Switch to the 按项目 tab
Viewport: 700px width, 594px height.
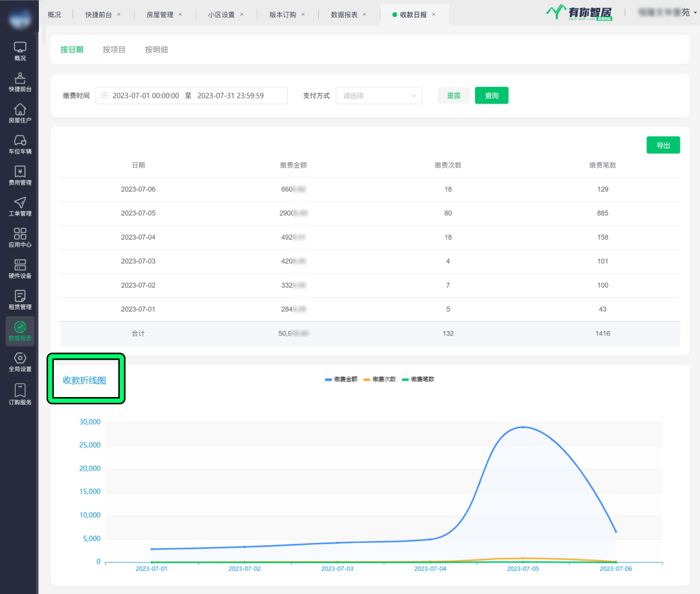(114, 50)
